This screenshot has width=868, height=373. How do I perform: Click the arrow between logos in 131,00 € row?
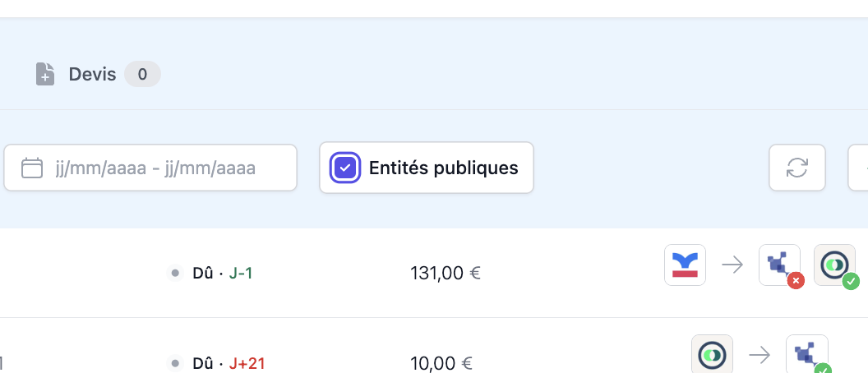[x=732, y=265]
